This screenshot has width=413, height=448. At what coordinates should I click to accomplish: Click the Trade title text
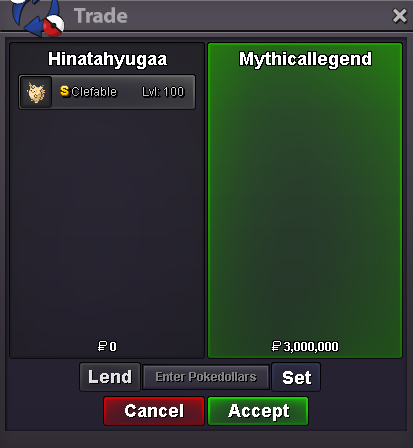coord(101,16)
